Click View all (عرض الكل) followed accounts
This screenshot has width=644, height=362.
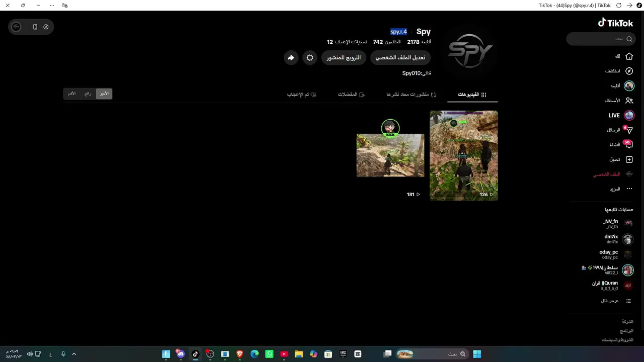click(x=616, y=301)
